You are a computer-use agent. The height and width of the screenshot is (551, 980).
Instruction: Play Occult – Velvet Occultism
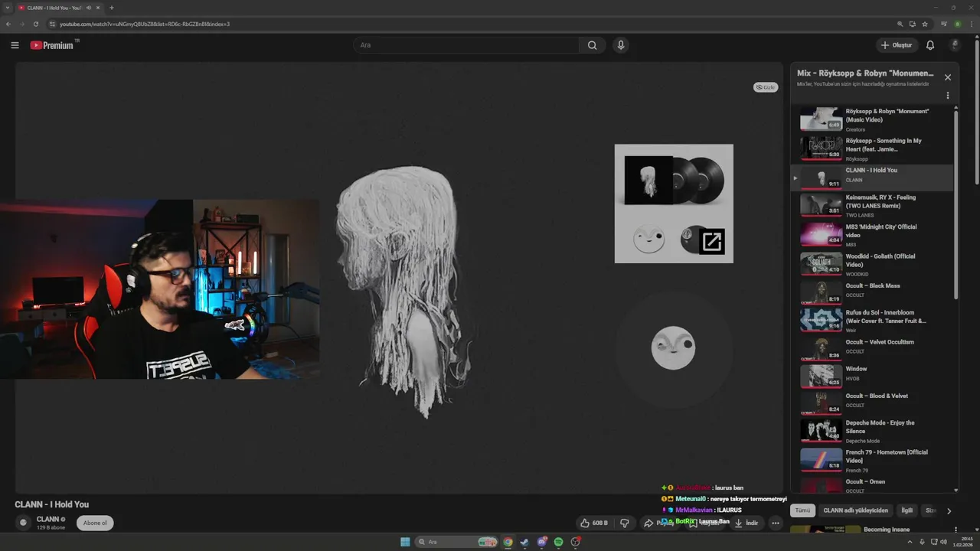point(872,349)
